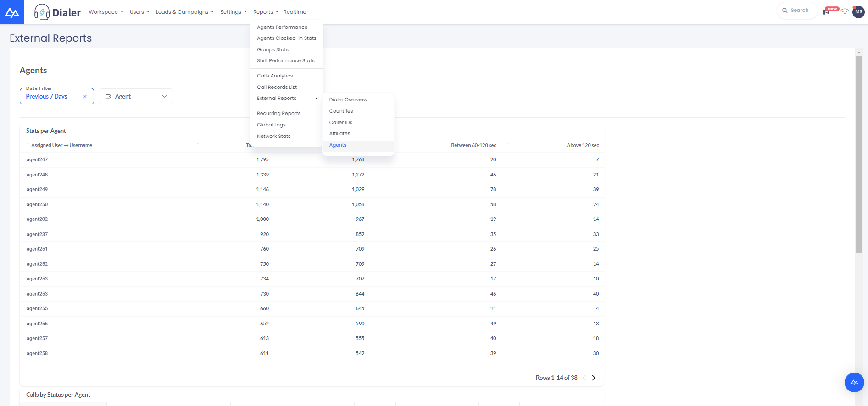The width and height of the screenshot is (868, 406).
Task: Sort by Above 120 sec column
Action: (x=583, y=145)
